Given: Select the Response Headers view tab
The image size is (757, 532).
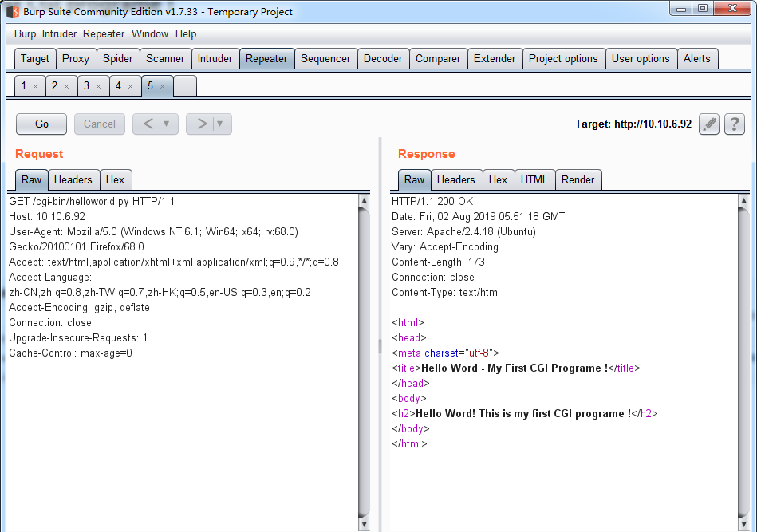Looking at the screenshot, I should [456, 180].
